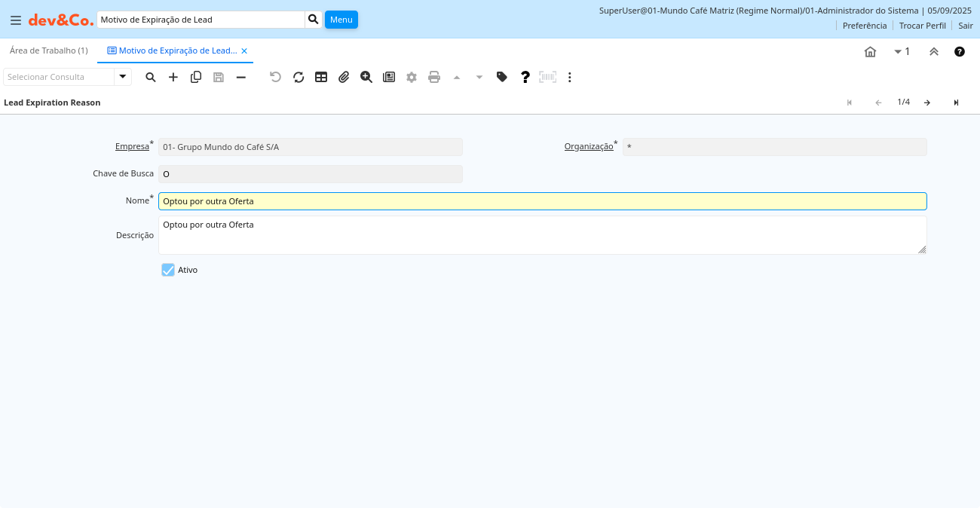
Task: Close the Motivo de Expiração de Lead tab
Action: coord(244,51)
